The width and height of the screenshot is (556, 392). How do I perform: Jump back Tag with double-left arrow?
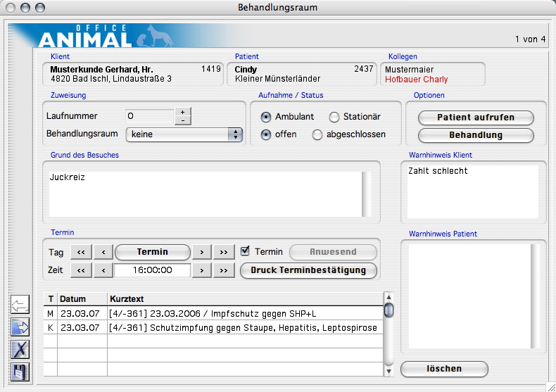(81, 252)
